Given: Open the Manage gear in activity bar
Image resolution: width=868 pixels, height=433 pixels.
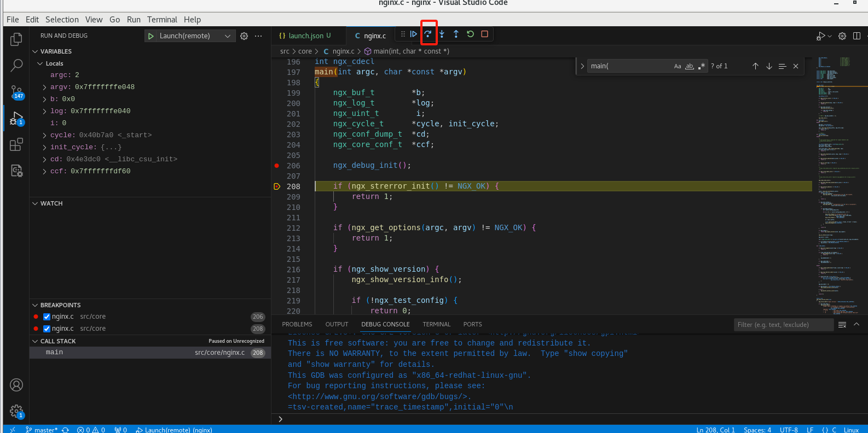Looking at the screenshot, I should point(16,411).
